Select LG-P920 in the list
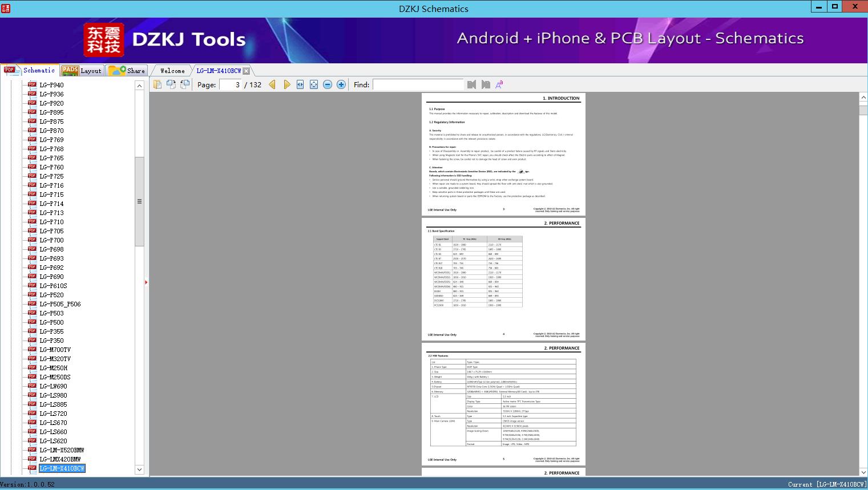 51,103
